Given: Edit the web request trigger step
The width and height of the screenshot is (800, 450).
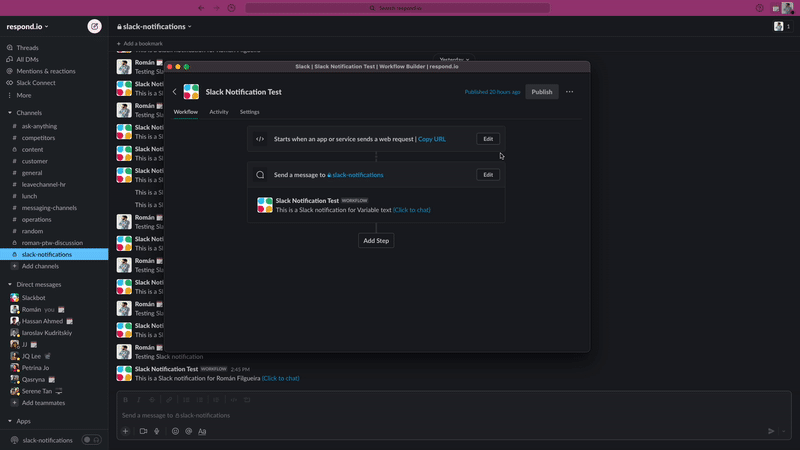Looking at the screenshot, I should [488, 139].
